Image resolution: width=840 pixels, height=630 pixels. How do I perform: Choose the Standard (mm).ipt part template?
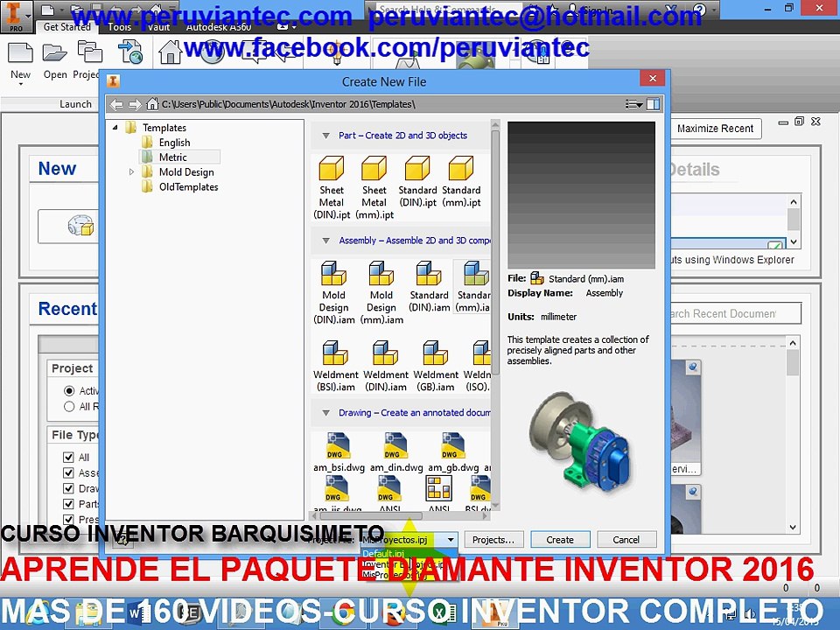461,182
